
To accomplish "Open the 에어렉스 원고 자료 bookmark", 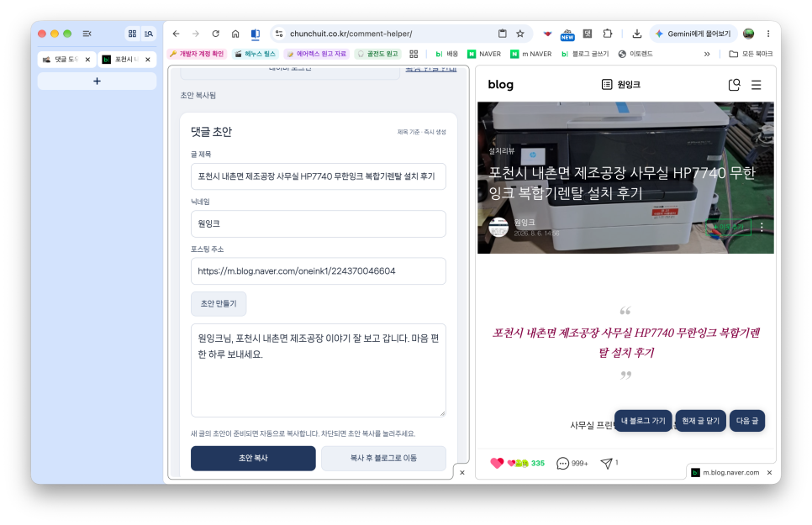I will point(316,54).
